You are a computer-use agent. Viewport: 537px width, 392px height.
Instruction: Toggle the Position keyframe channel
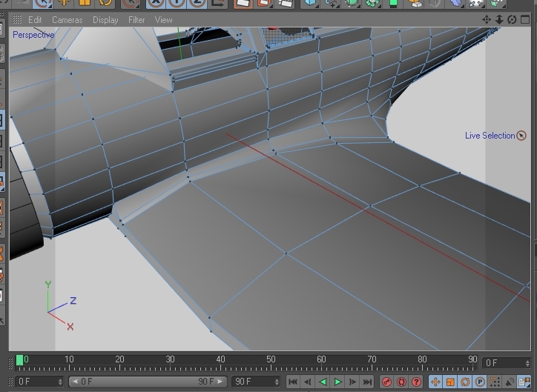pyautogui.click(x=435, y=382)
